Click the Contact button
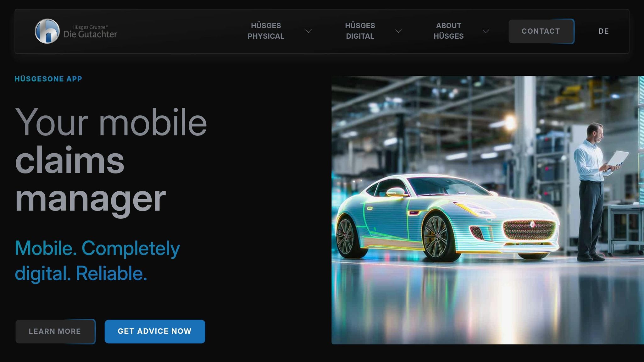Image resolution: width=644 pixels, height=362 pixels. [541, 31]
